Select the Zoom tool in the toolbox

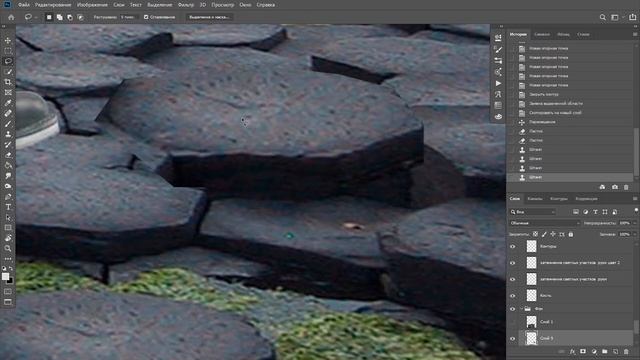8,248
